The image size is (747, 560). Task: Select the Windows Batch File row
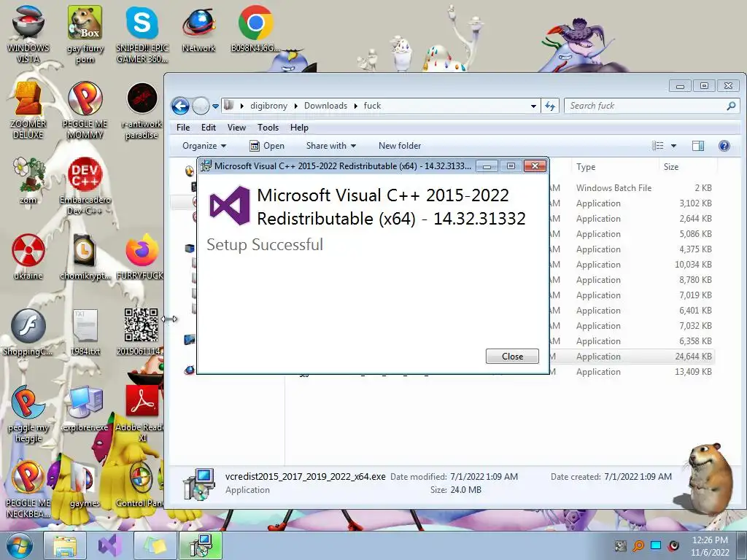point(631,187)
